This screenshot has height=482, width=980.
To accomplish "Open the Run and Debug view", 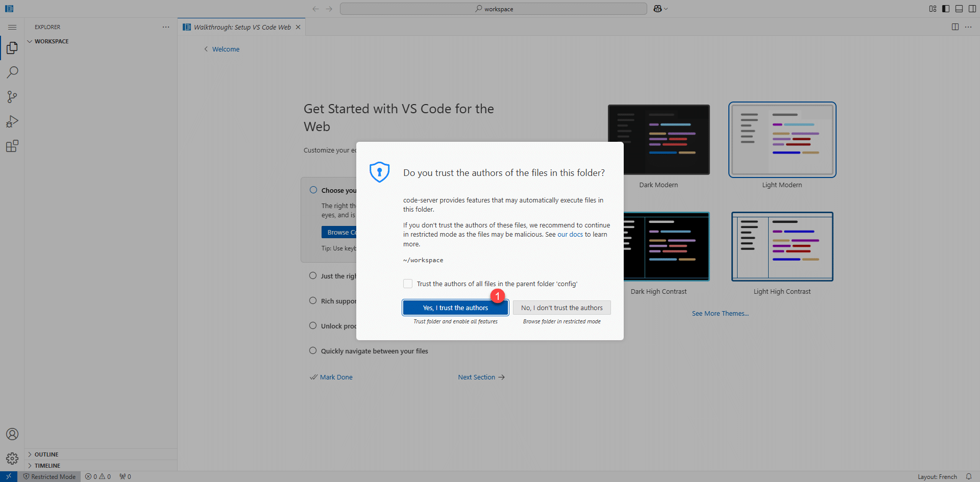I will pyautogui.click(x=12, y=121).
